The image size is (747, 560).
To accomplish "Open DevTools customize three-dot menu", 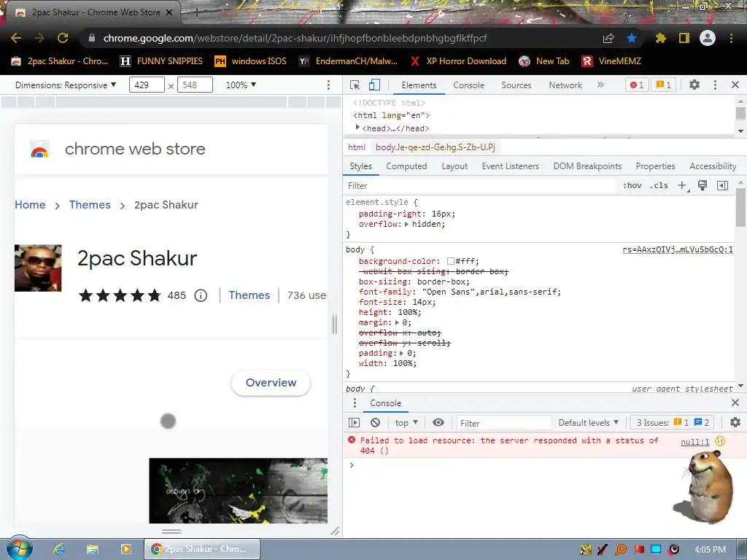I will 715,85.
